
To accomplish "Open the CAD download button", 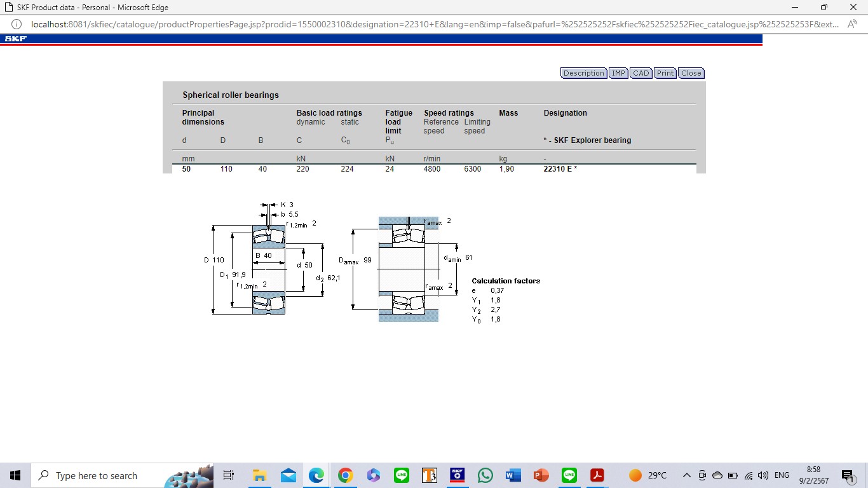I will click(641, 73).
